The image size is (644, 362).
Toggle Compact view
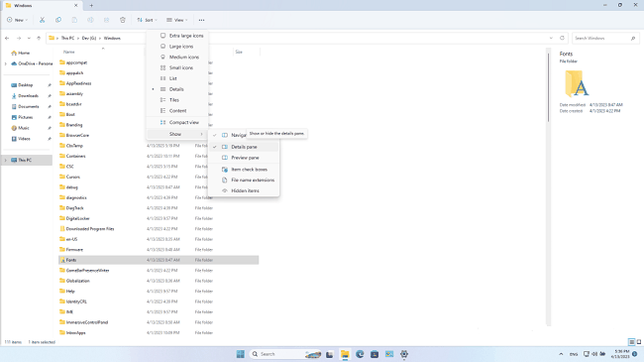click(177, 122)
